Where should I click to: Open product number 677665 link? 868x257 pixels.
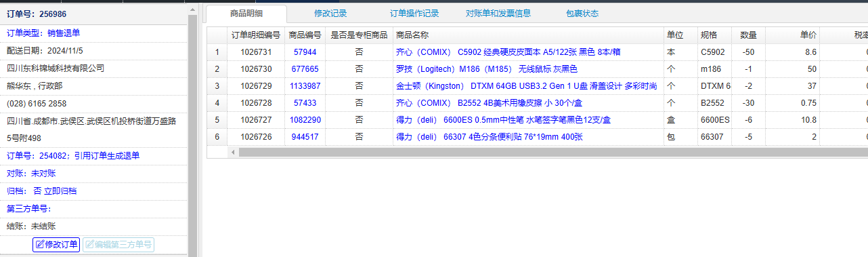pos(305,69)
